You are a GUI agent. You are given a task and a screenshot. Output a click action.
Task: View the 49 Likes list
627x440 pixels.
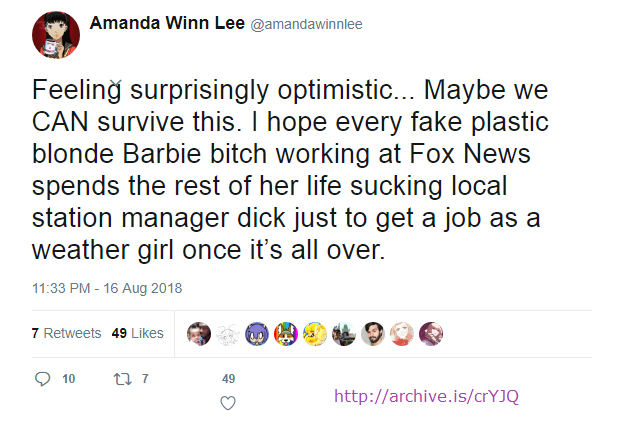pyautogui.click(x=138, y=333)
